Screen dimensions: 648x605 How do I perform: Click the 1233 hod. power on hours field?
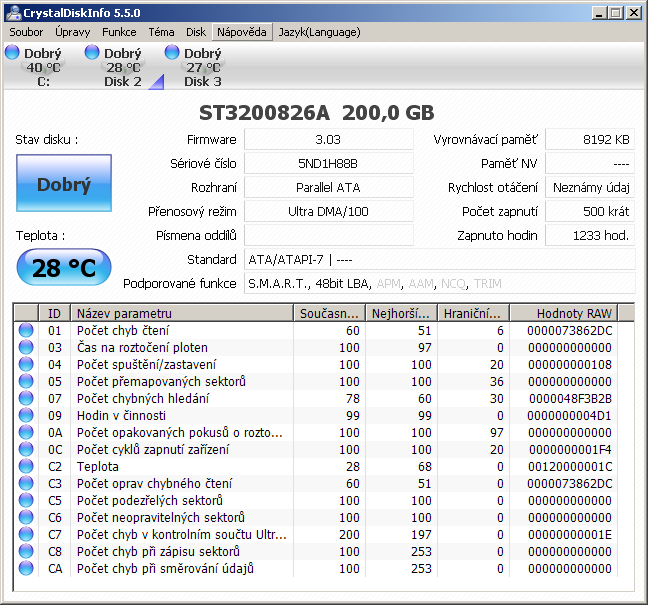(590, 236)
